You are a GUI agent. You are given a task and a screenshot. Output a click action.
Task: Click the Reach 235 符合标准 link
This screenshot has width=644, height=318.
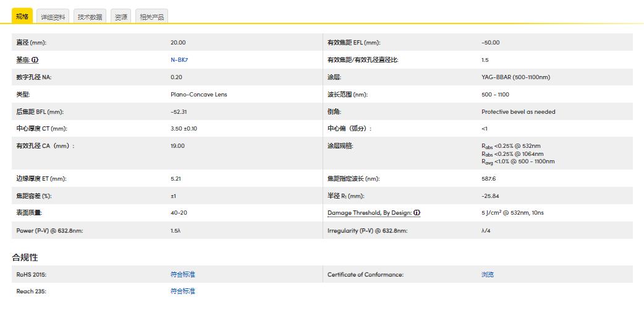183,291
